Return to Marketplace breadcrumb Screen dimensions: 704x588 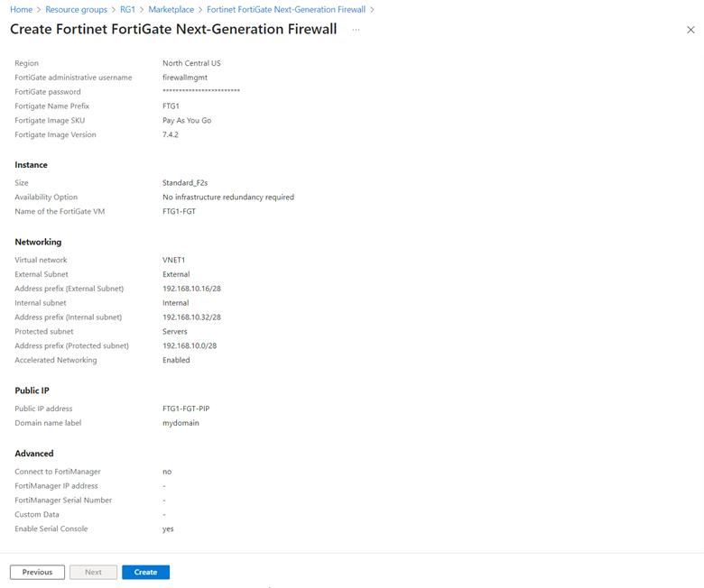click(171, 10)
